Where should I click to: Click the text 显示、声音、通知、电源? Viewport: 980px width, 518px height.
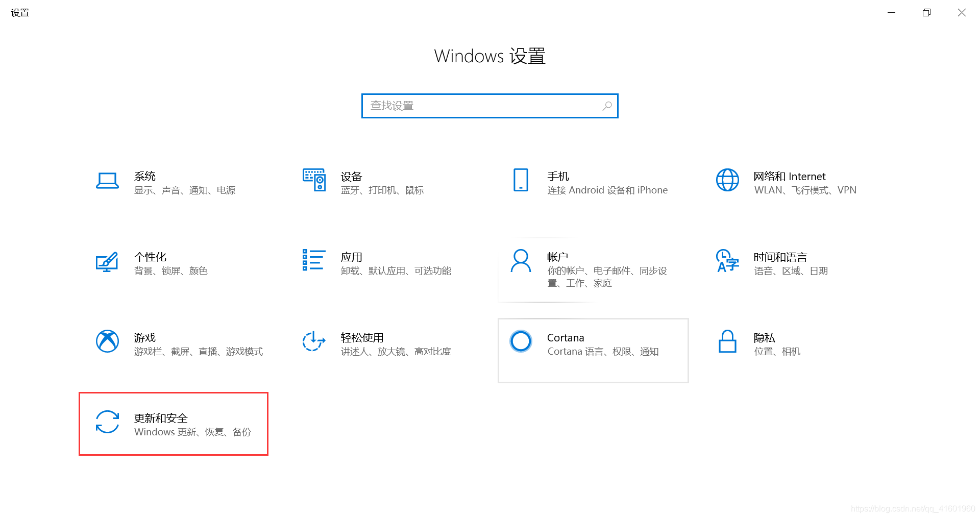(x=185, y=190)
